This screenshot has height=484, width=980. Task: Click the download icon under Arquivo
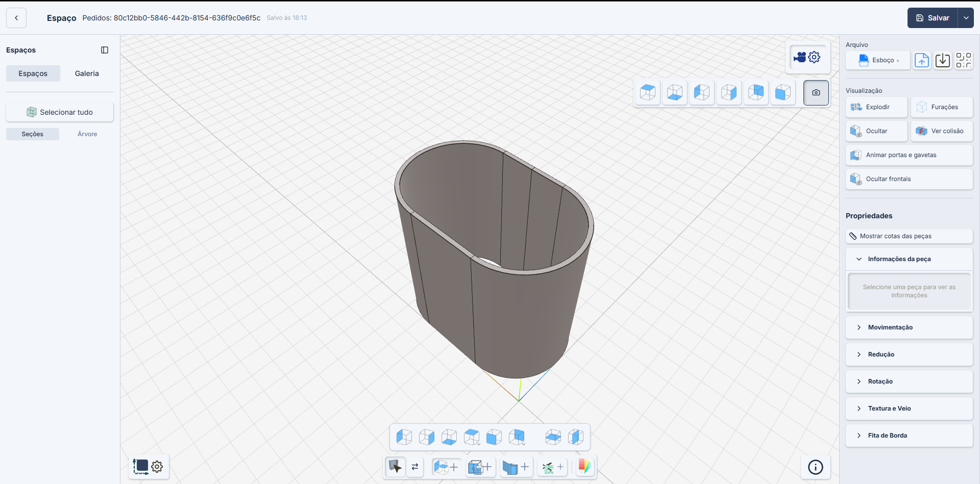943,60
